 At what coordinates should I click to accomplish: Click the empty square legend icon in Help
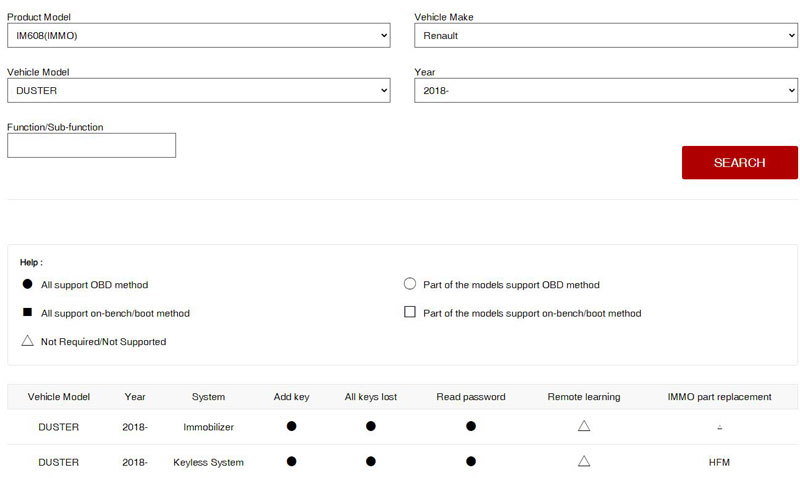coord(409,312)
